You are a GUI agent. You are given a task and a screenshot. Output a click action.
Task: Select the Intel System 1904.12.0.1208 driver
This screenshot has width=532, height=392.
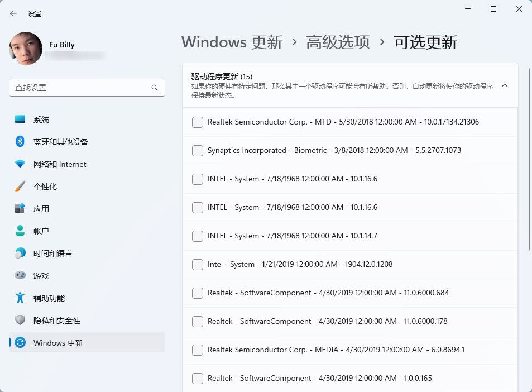(x=197, y=264)
